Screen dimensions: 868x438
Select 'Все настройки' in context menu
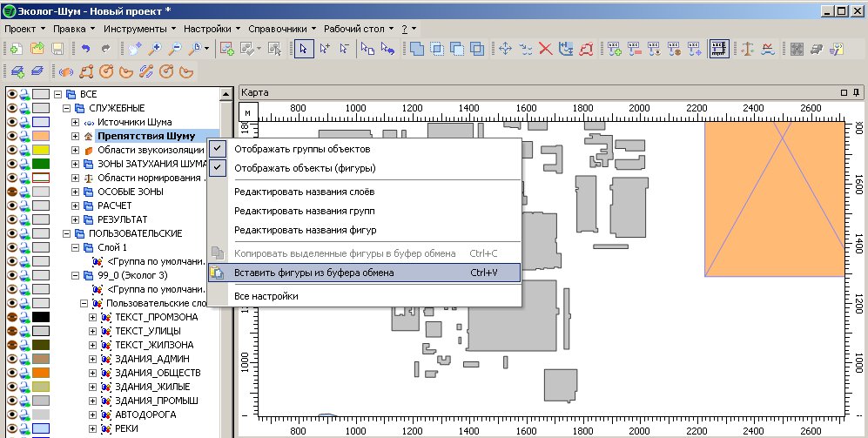(x=266, y=296)
